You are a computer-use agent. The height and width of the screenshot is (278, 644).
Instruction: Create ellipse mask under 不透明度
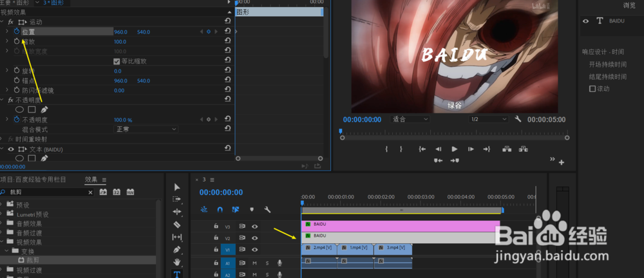point(19,109)
